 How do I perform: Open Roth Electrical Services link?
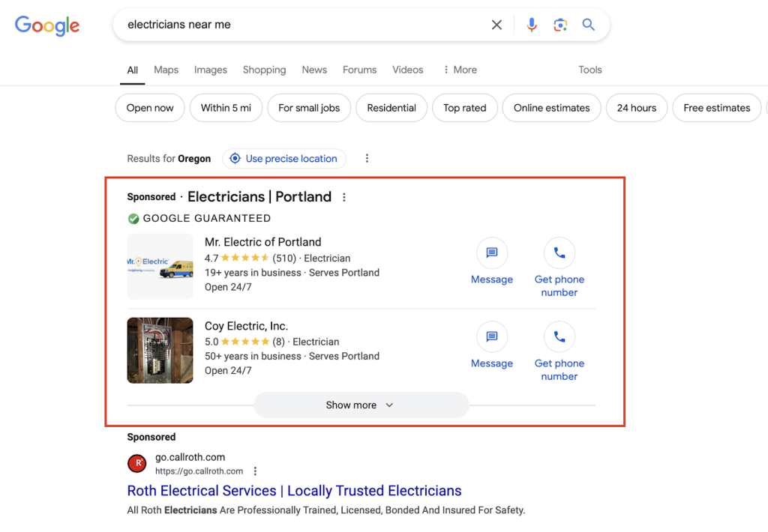(294, 491)
